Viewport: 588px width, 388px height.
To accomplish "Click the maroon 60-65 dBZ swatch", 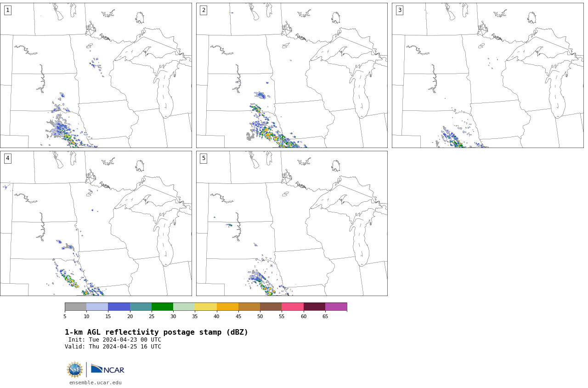I will click(x=314, y=307).
